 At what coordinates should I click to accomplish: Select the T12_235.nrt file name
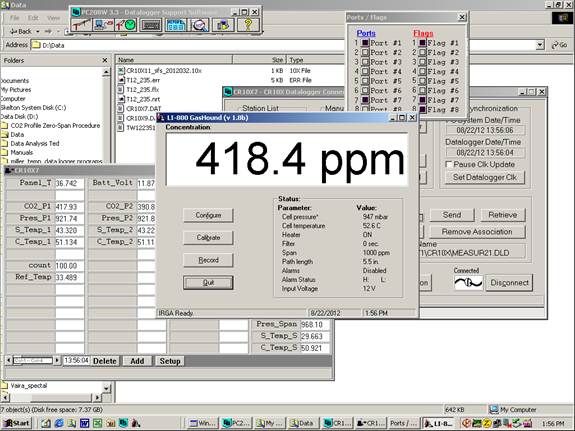143,99
